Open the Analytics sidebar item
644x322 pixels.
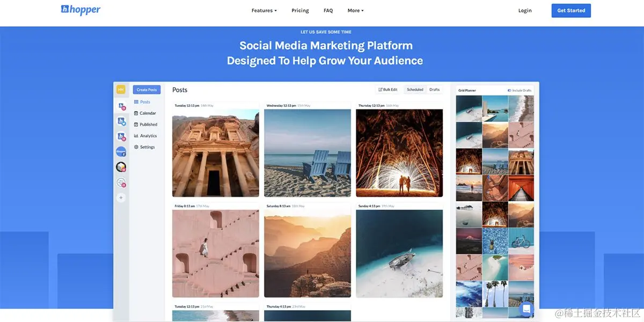[145, 136]
